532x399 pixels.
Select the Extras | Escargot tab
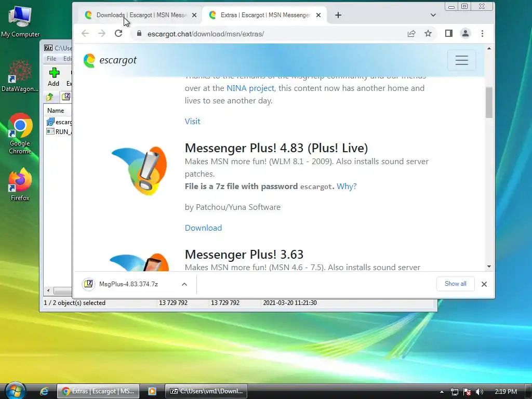point(264,15)
